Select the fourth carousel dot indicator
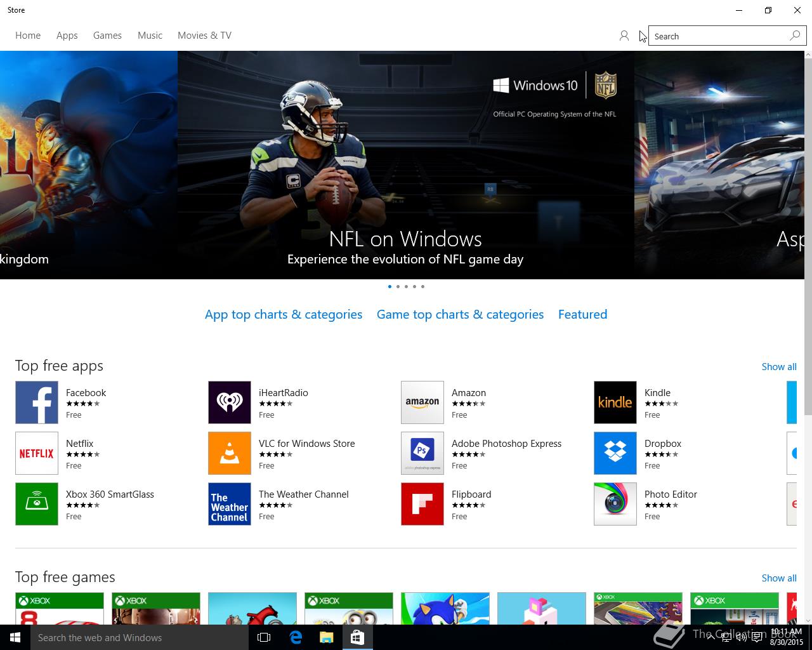812x650 pixels. [x=414, y=286]
